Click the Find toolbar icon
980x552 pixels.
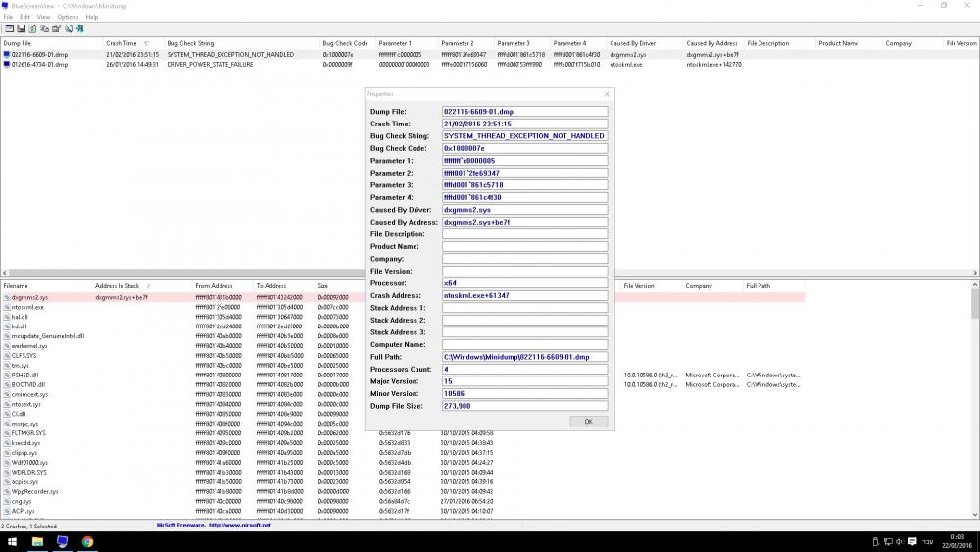pos(69,28)
